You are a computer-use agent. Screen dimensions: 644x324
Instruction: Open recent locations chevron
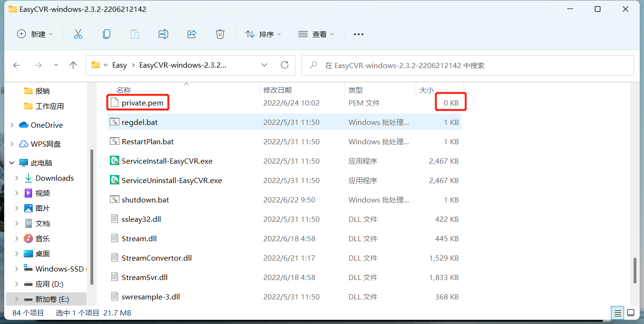pos(56,65)
